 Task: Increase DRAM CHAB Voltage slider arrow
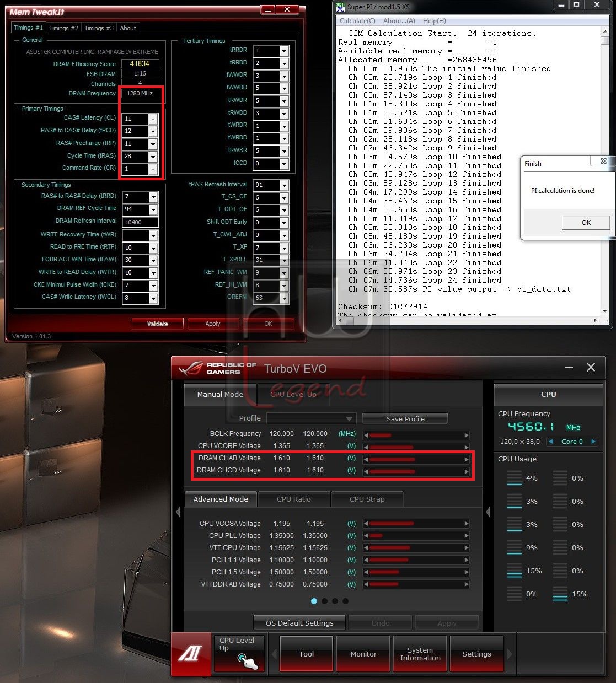point(467,459)
